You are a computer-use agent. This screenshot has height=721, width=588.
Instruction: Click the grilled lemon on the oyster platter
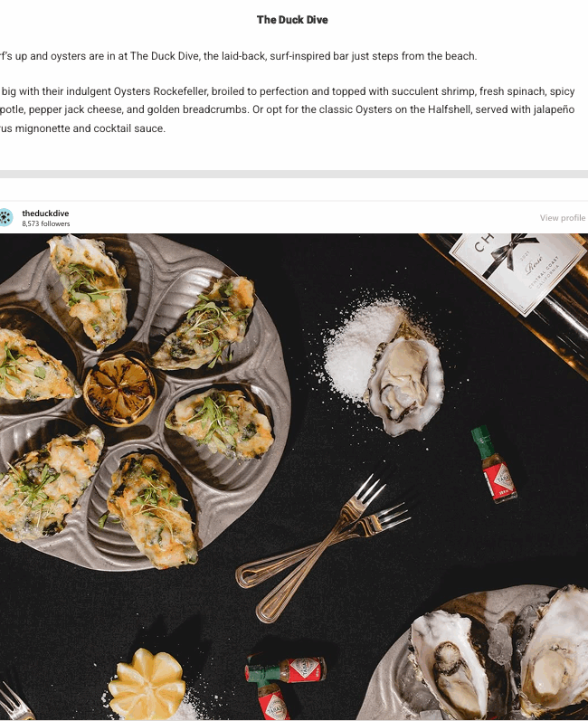[119, 391]
